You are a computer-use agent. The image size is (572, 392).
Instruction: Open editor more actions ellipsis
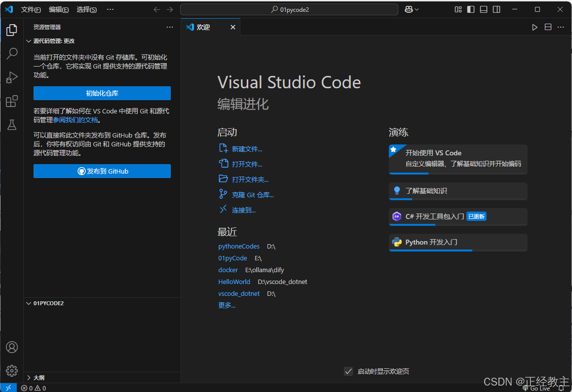pos(561,27)
